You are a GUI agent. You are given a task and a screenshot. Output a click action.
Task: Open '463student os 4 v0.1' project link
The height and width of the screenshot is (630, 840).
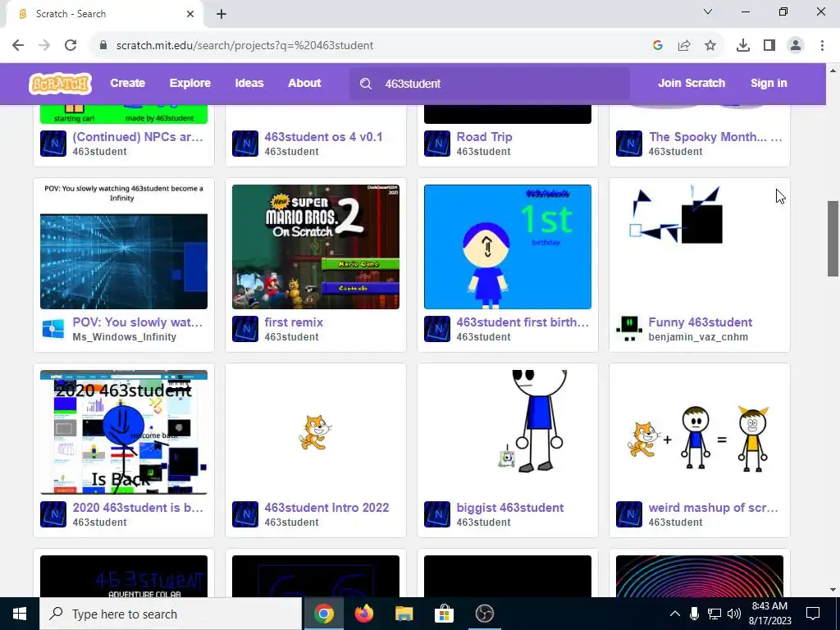pyautogui.click(x=323, y=137)
